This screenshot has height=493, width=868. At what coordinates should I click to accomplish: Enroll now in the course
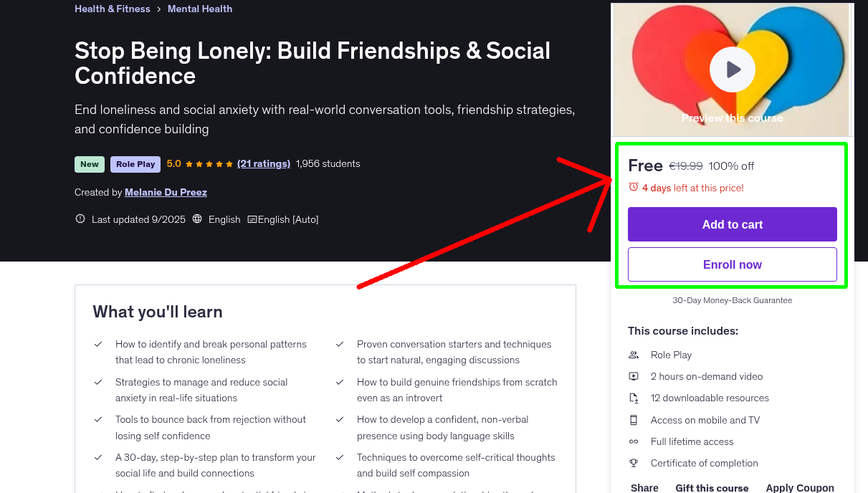click(732, 264)
